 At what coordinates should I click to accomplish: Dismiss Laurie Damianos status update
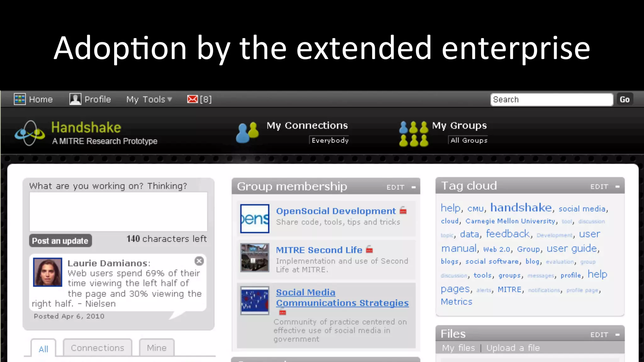click(199, 261)
